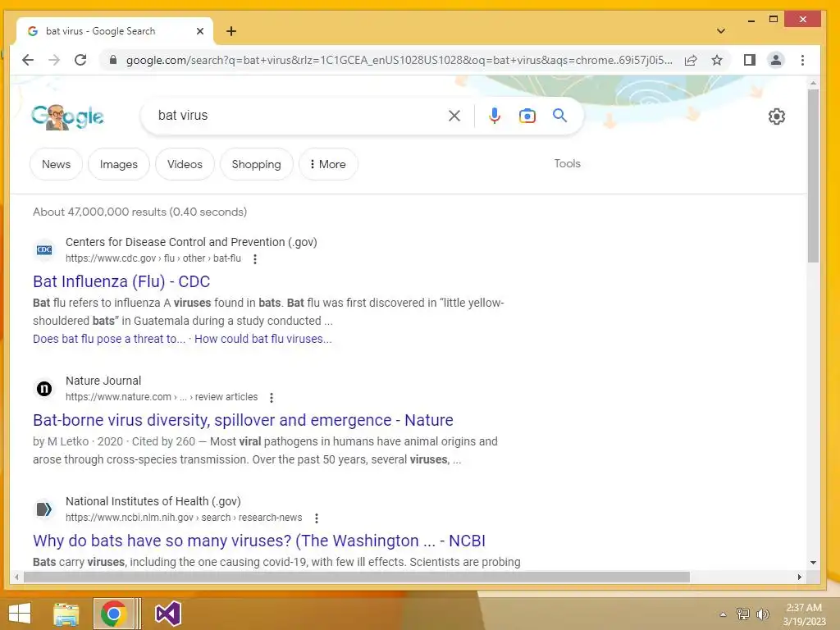Open Google quick settings gear
Image resolution: width=840 pixels, height=630 pixels.
tap(777, 116)
